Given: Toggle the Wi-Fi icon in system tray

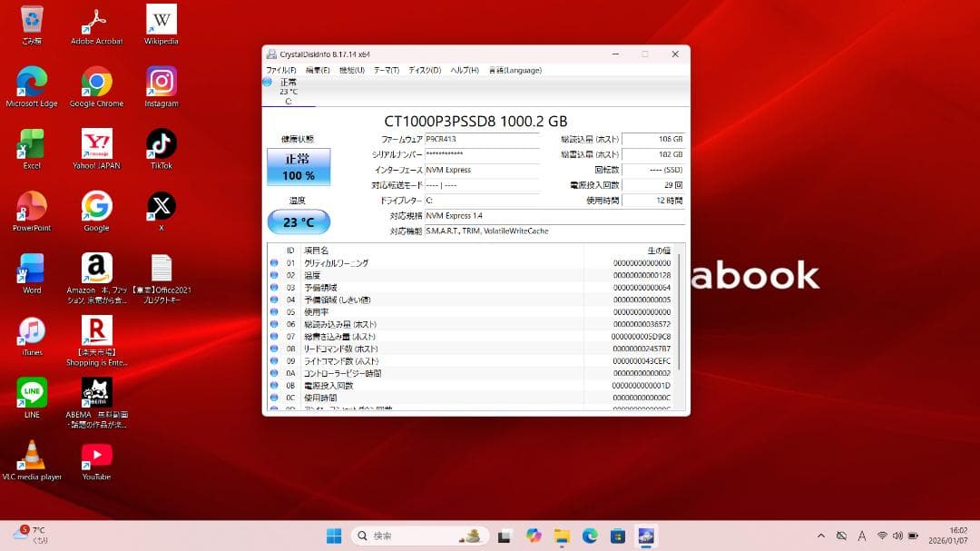Looking at the screenshot, I should tap(883, 536).
